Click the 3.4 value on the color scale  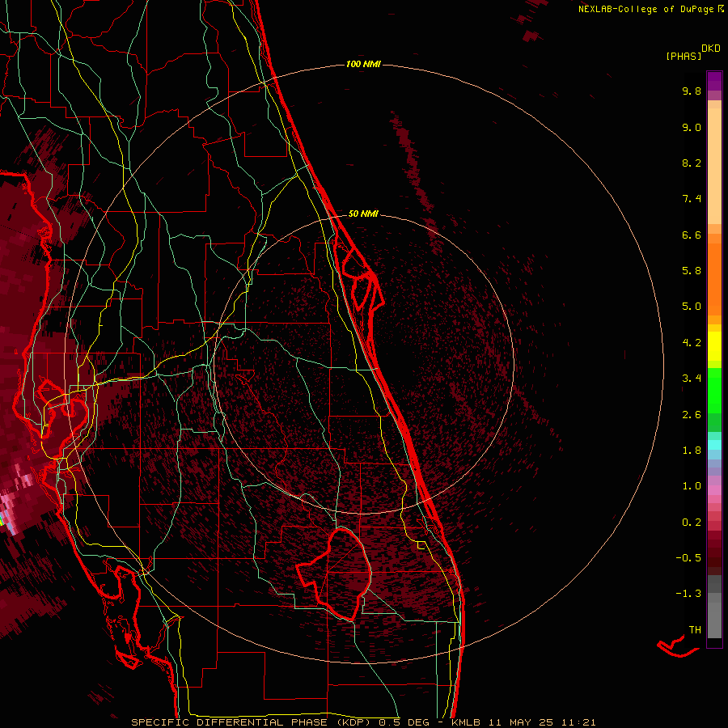(692, 379)
